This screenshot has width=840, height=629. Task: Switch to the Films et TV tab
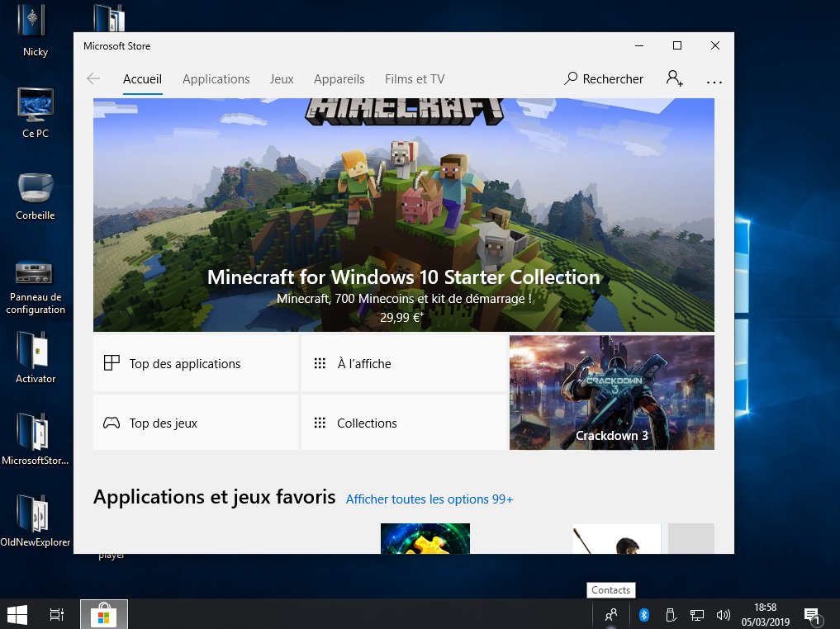point(415,79)
